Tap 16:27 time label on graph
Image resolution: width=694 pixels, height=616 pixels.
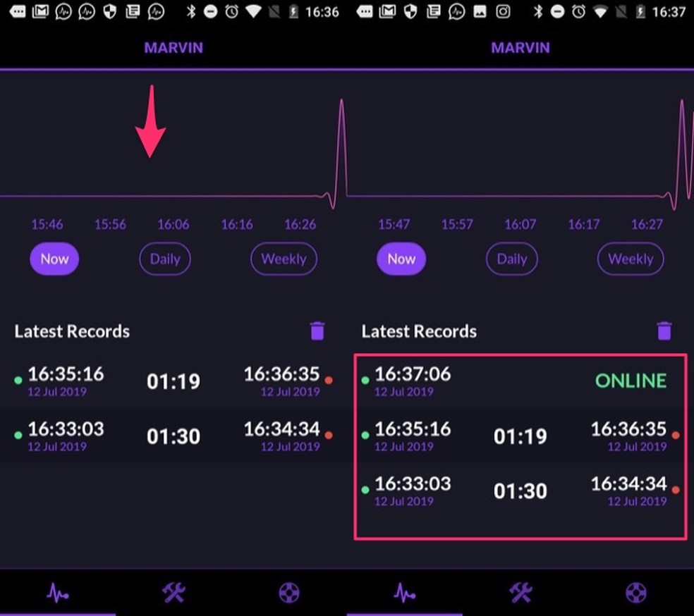tap(647, 225)
